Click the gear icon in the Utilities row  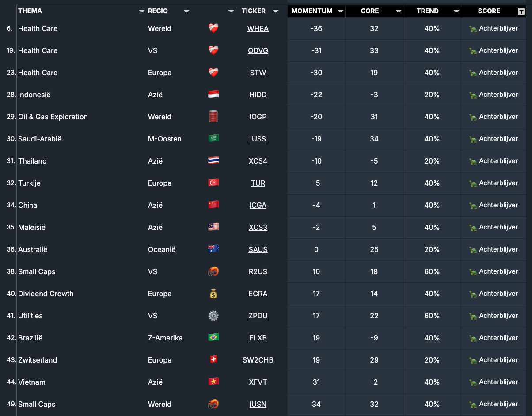213,316
